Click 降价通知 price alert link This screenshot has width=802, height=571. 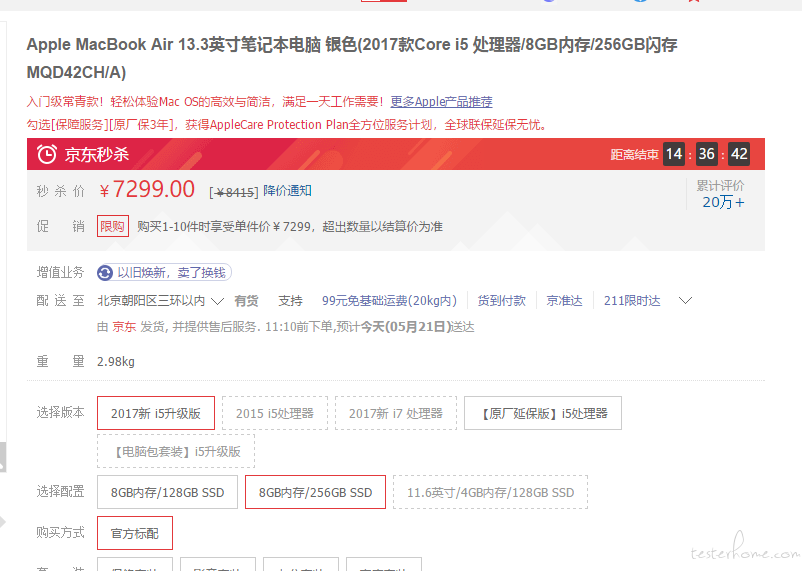[x=287, y=191]
